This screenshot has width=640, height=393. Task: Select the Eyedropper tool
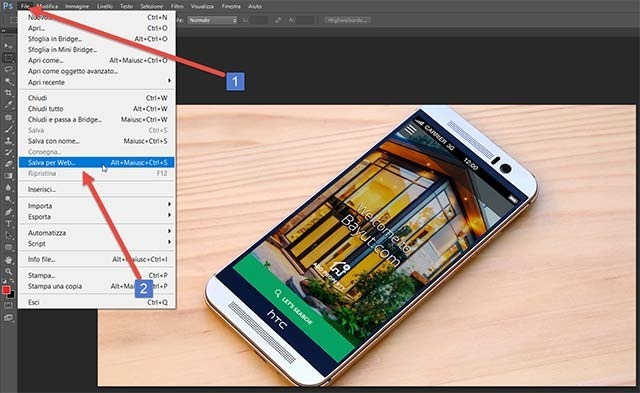pos(8,105)
